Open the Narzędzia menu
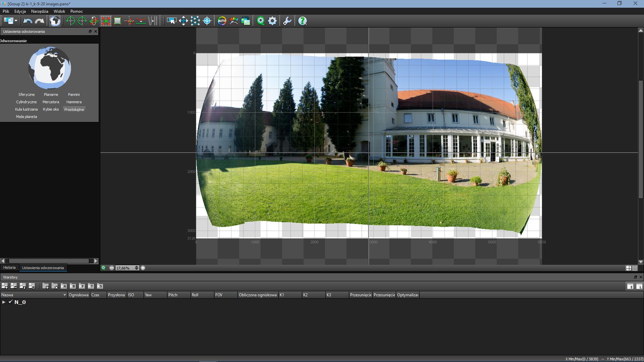This screenshot has height=362, width=644. point(40,11)
